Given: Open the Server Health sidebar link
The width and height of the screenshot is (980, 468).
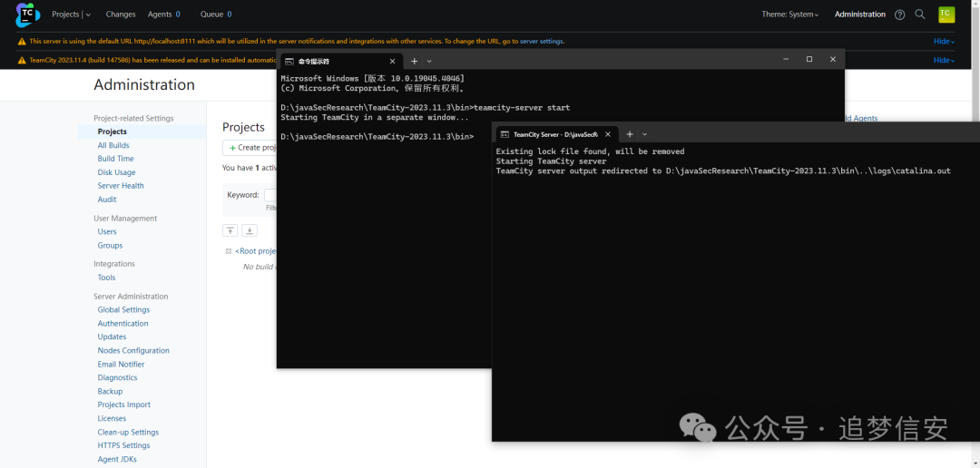Looking at the screenshot, I should pyautogui.click(x=121, y=186).
